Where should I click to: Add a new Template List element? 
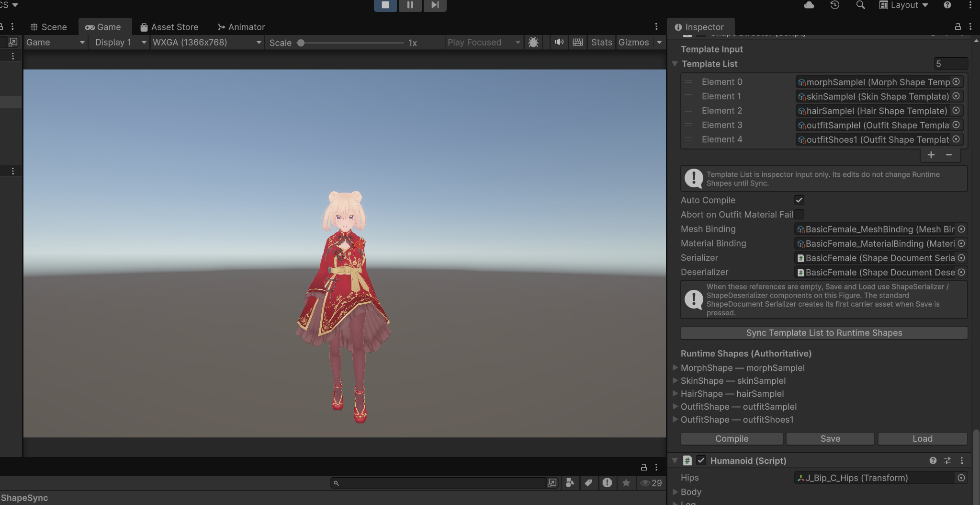click(931, 155)
